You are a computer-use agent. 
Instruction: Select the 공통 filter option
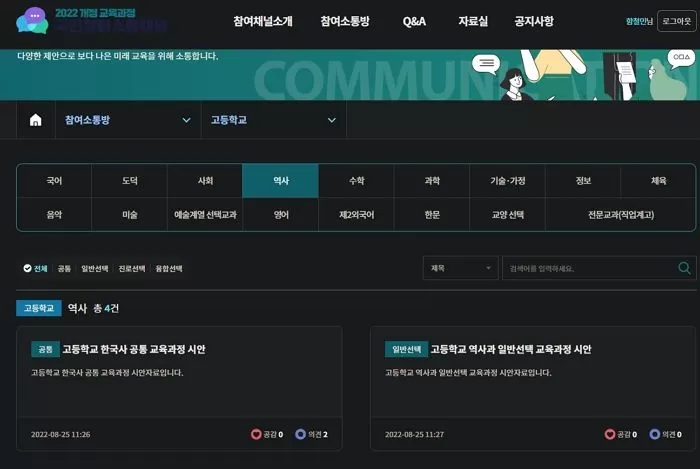[x=64, y=268]
